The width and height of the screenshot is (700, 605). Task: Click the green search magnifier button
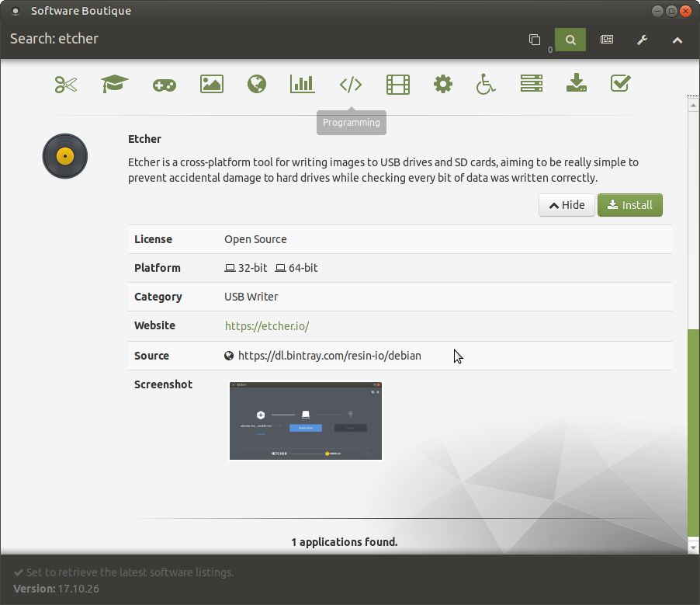click(570, 40)
